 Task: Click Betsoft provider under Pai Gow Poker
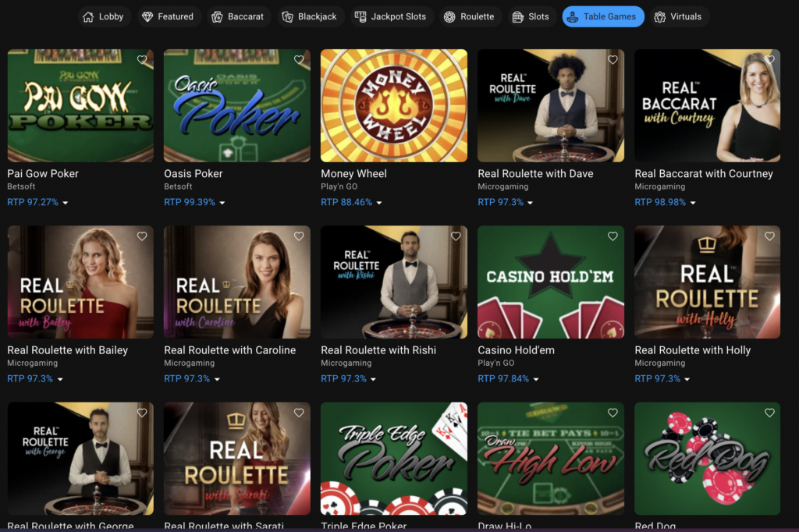click(x=21, y=186)
